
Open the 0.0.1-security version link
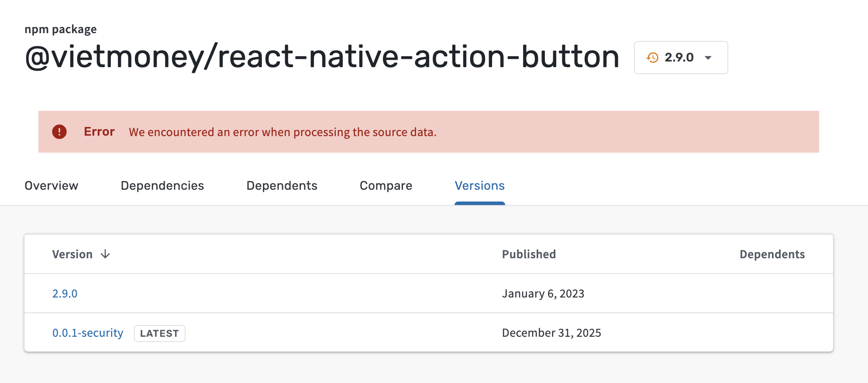(88, 333)
